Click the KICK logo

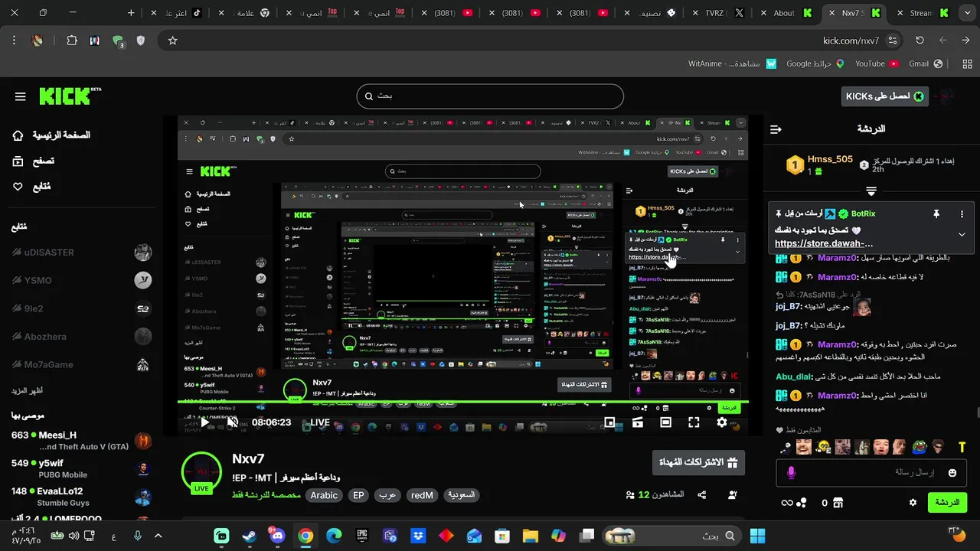pos(70,96)
